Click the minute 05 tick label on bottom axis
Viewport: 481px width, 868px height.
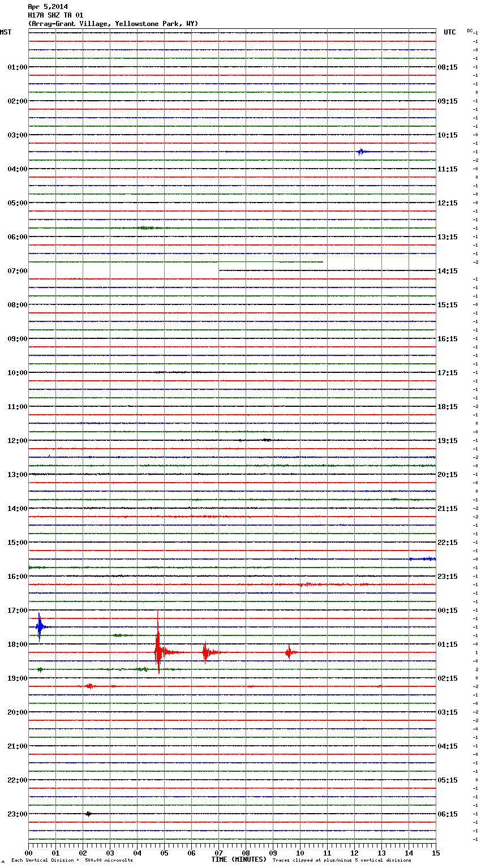coord(164,853)
